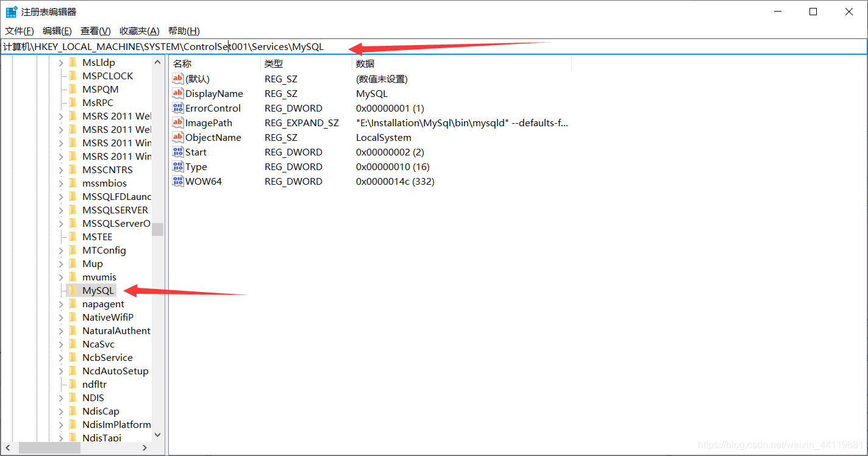Click the NDIS folder icon
The width and height of the screenshot is (868, 456).
tap(73, 397)
